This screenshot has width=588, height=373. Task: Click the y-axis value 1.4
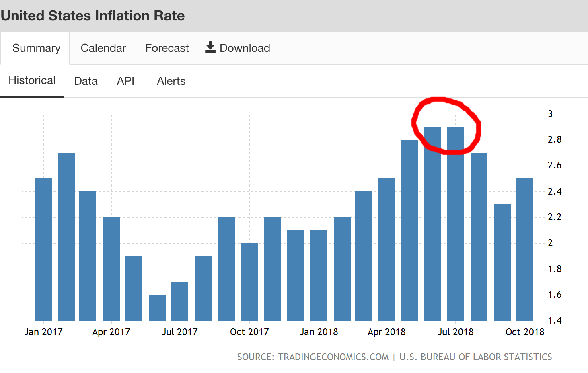click(555, 320)
